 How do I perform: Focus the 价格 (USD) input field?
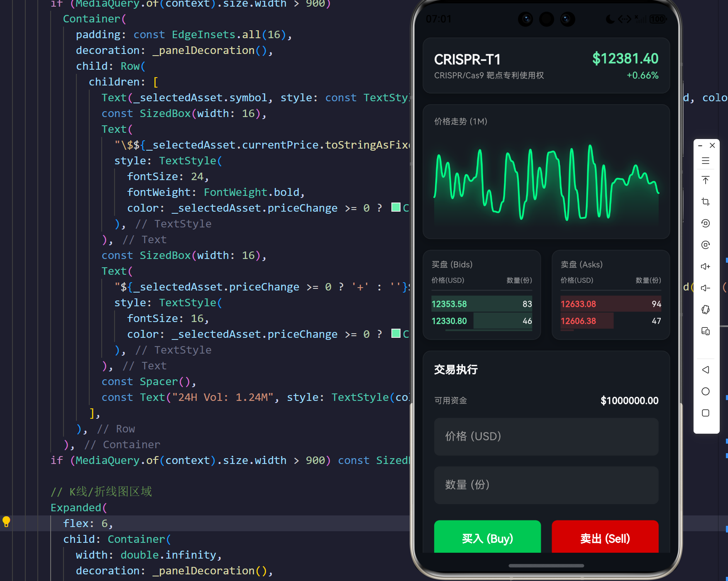tap(546, 437)
